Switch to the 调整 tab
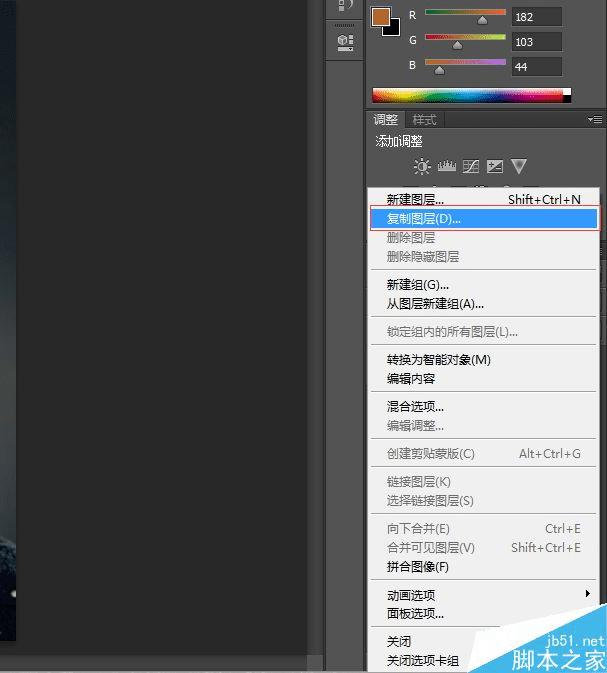Screen dimensions: 607x673 [385, 119]
